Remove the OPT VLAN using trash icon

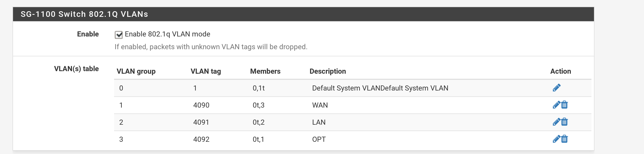click(x=565, y=139)
